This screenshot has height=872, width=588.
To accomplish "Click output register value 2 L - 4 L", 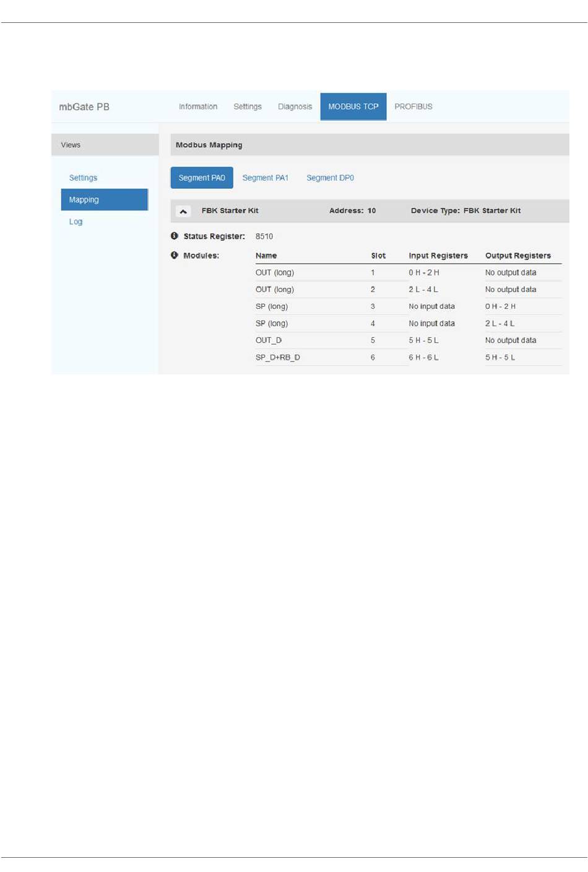I will [x=500, y=324].
